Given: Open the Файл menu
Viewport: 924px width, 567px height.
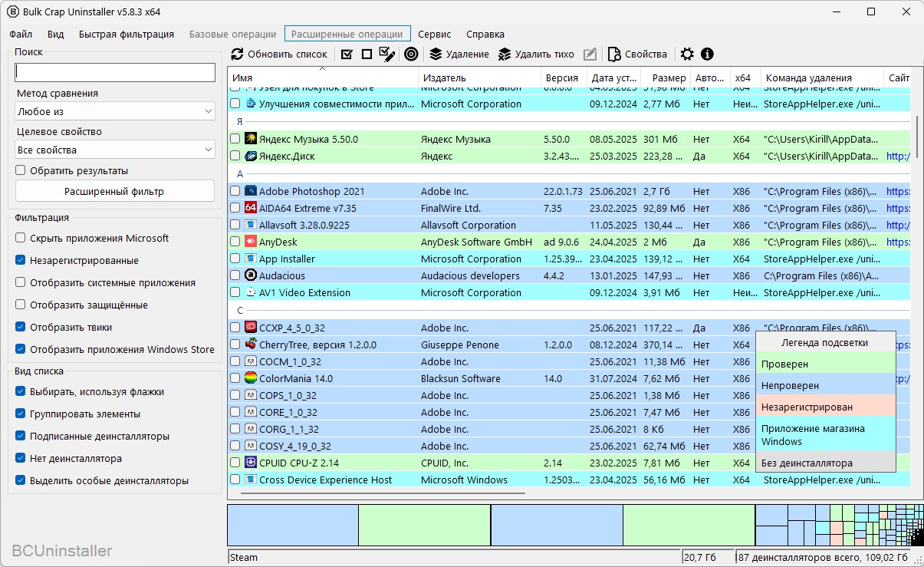Looking at the screenshot, I should 21,34.
